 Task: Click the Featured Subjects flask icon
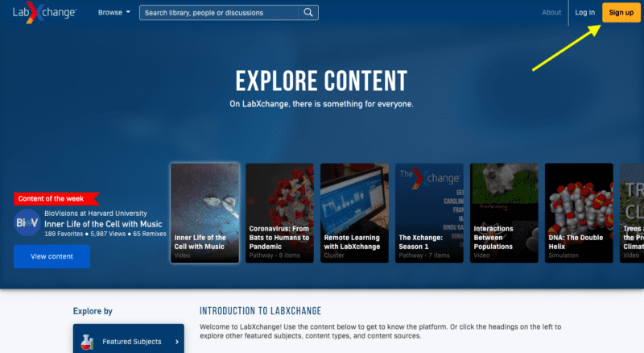point(87,342)
